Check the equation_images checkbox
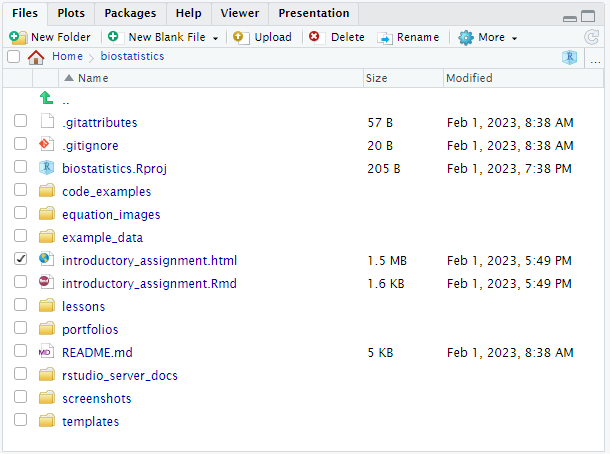Screen dimensions: 610x454 pyautogui.click(x=20, y=213)
